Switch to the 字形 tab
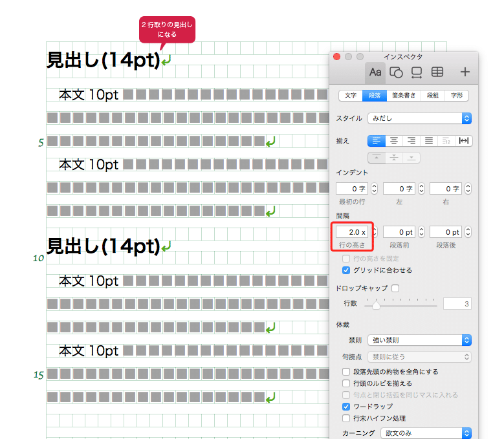 click(456, 96)
